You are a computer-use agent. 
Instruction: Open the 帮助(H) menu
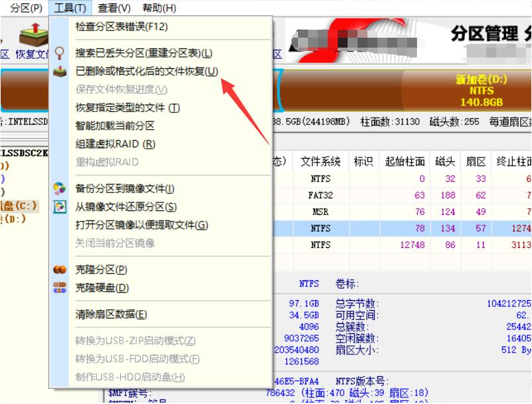[159, 8]
